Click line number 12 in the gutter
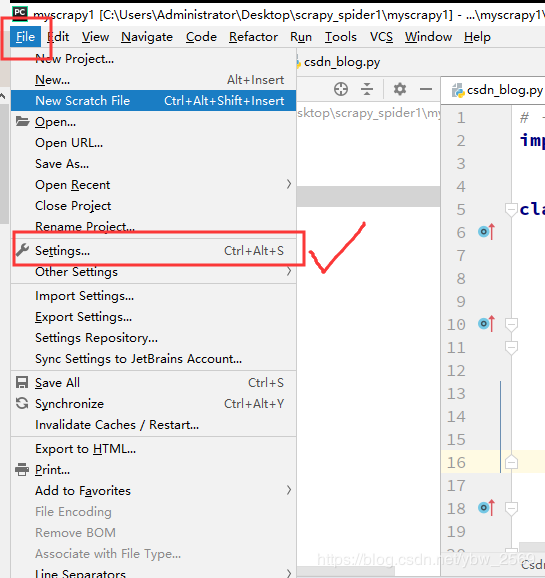 456,370
